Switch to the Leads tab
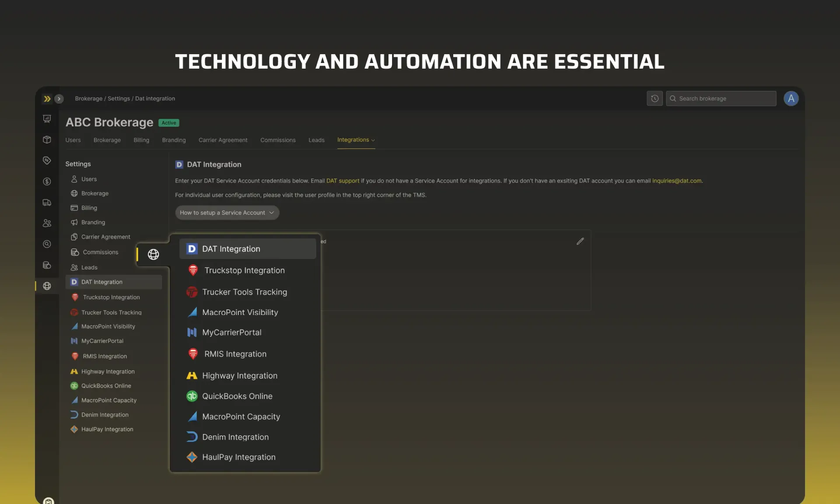This screenshot has height=504, width=840. point(316,140)
